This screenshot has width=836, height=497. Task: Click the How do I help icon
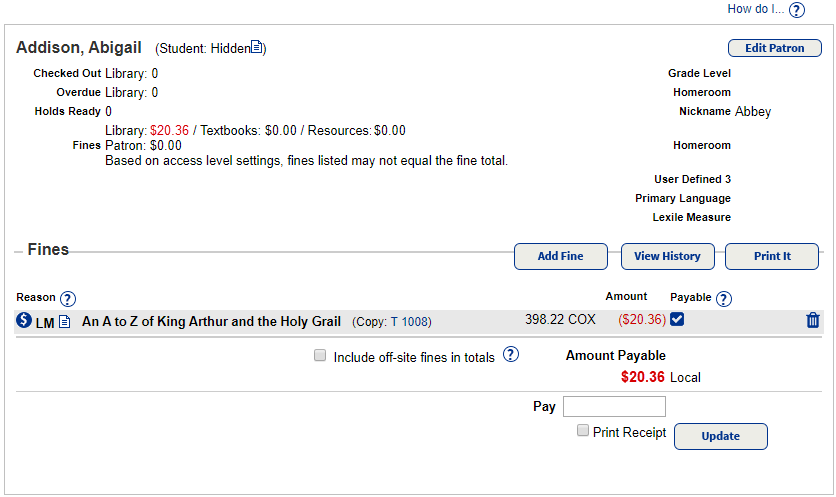pos(796,10)
